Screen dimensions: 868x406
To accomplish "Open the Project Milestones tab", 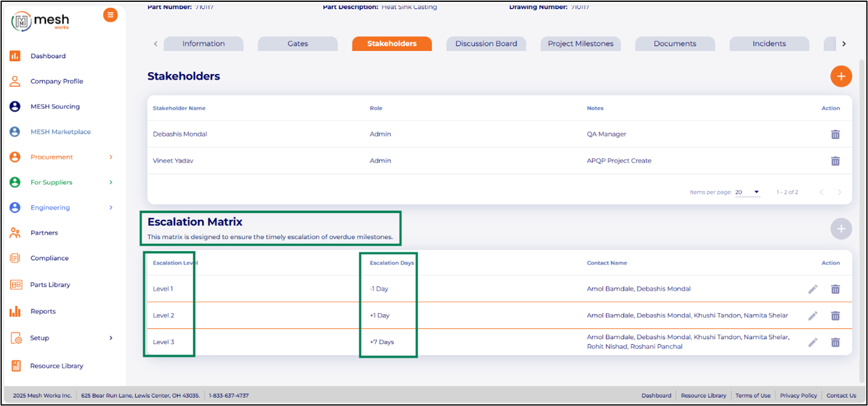I will click(580, 44).
